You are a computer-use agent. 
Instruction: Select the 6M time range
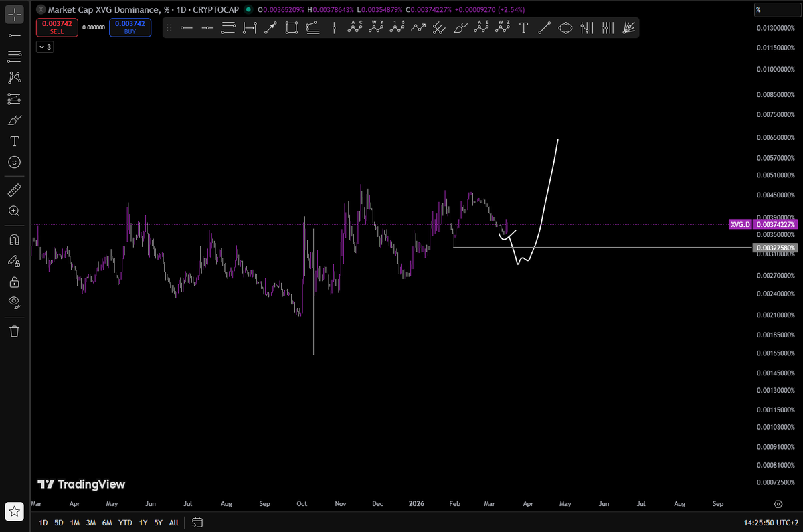tap(107, 522)
